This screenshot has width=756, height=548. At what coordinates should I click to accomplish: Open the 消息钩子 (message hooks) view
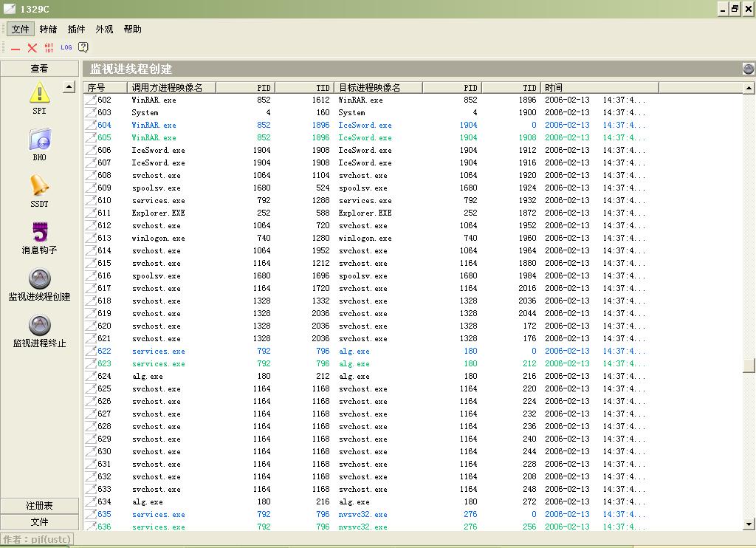39,233
